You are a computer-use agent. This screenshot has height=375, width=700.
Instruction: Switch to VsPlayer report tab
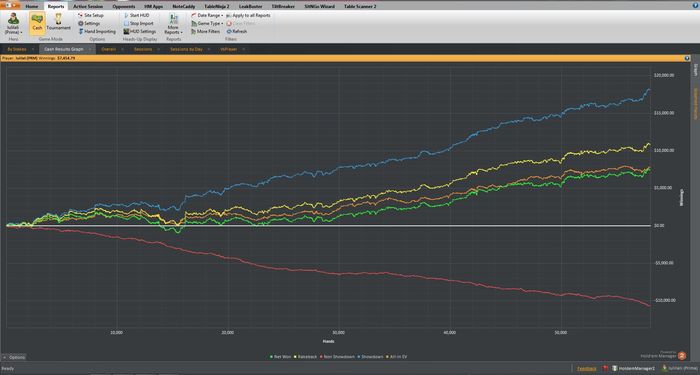(x=228, y=49)
